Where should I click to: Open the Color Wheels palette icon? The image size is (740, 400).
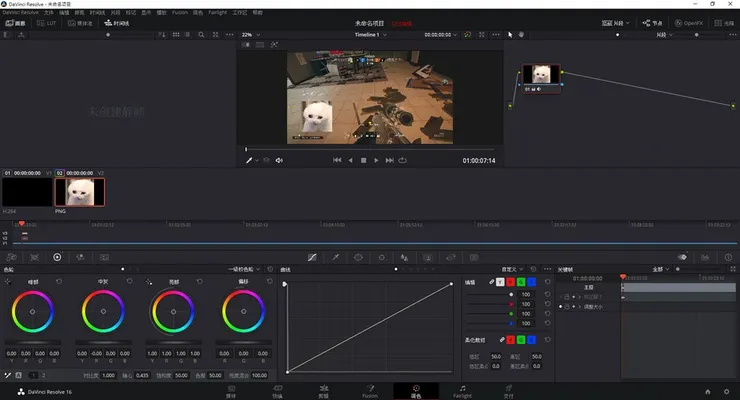(57, 257)
